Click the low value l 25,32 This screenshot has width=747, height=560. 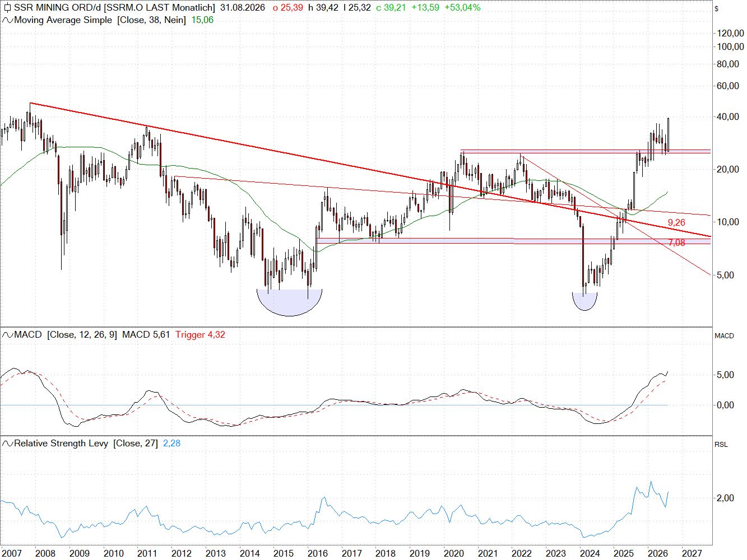click(357, 8)
